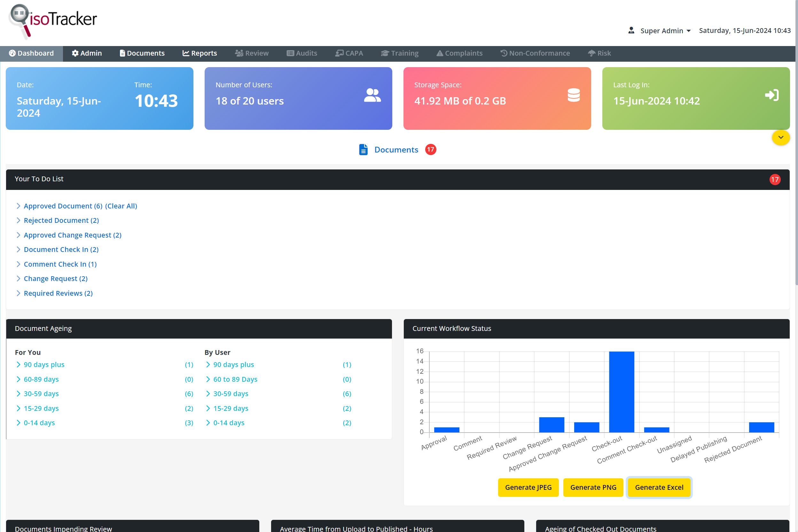Click the Generate Excel button

click(659, 487)
